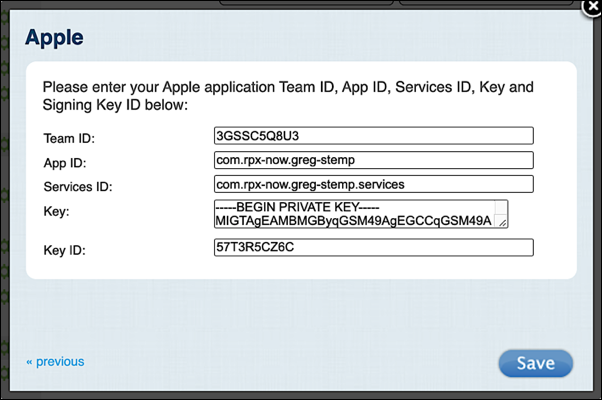Click the 'Signing Key ID below' instruction line
The height and width of the screenshot is (400, 602).
[115, 104]
